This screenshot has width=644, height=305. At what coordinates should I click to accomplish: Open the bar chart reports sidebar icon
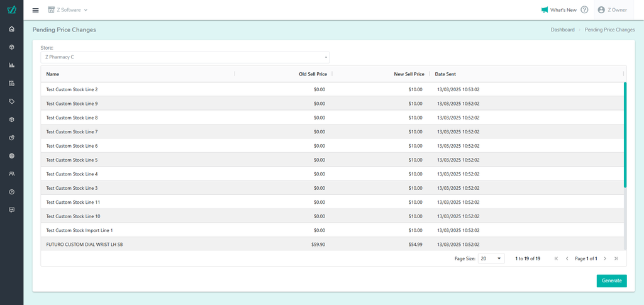pos(11,65)
